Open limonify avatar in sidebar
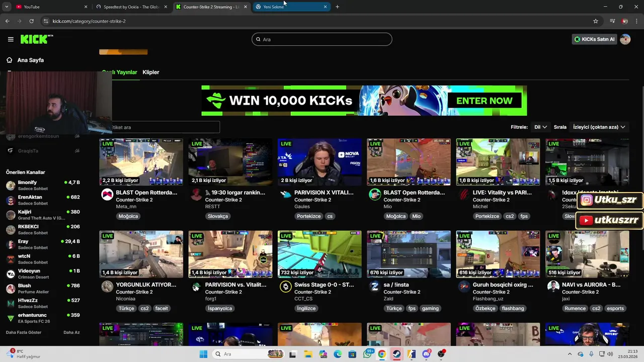This screenshot has width=644, height=362. (x=11, y=186)
